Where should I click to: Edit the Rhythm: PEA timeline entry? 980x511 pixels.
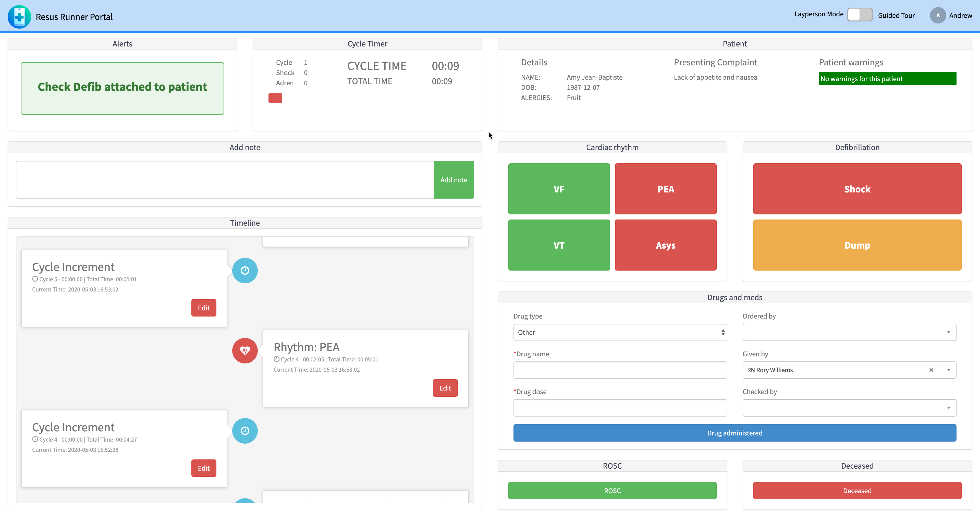(x=445, y=388)
